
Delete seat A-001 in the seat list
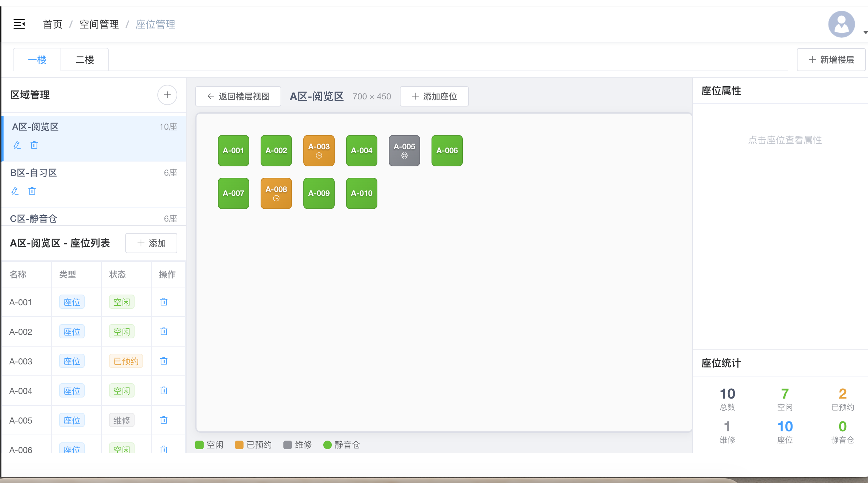click(164, 302)
